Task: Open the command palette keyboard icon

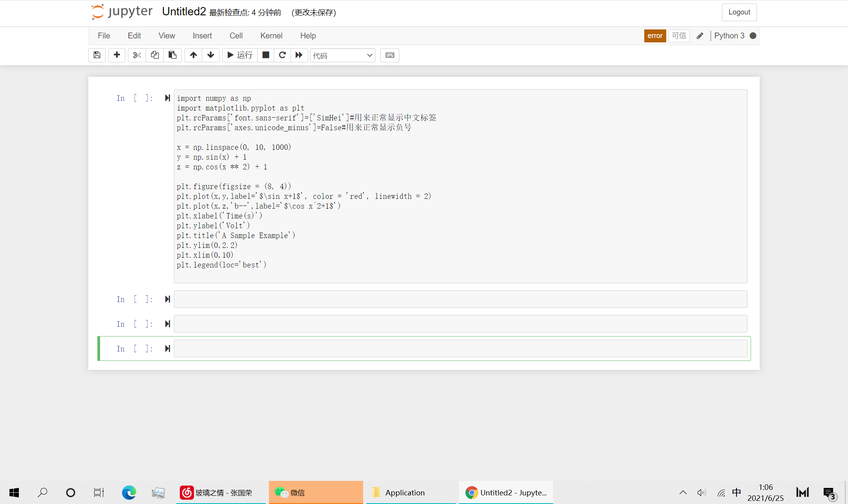Action: pos(390,55)
